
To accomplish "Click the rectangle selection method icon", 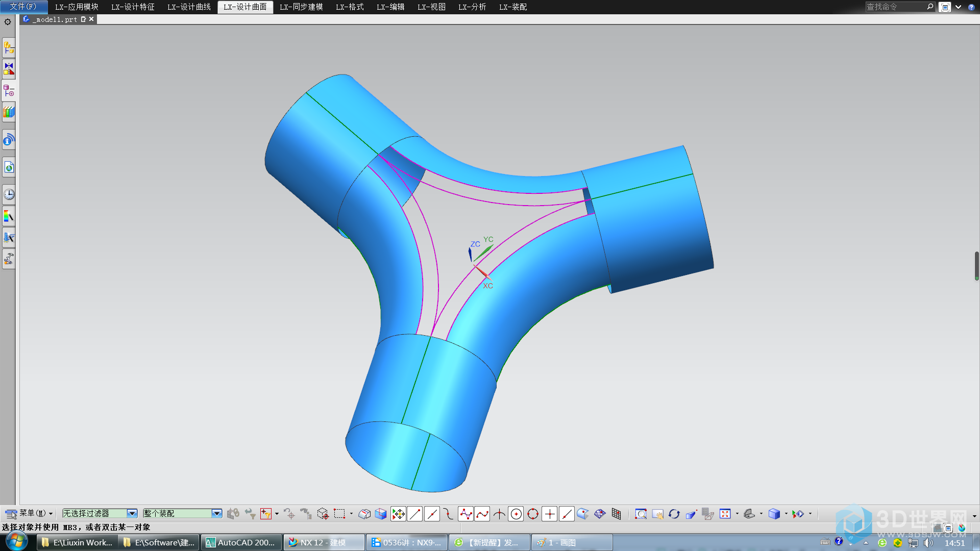I will click(x=339, y=514).
